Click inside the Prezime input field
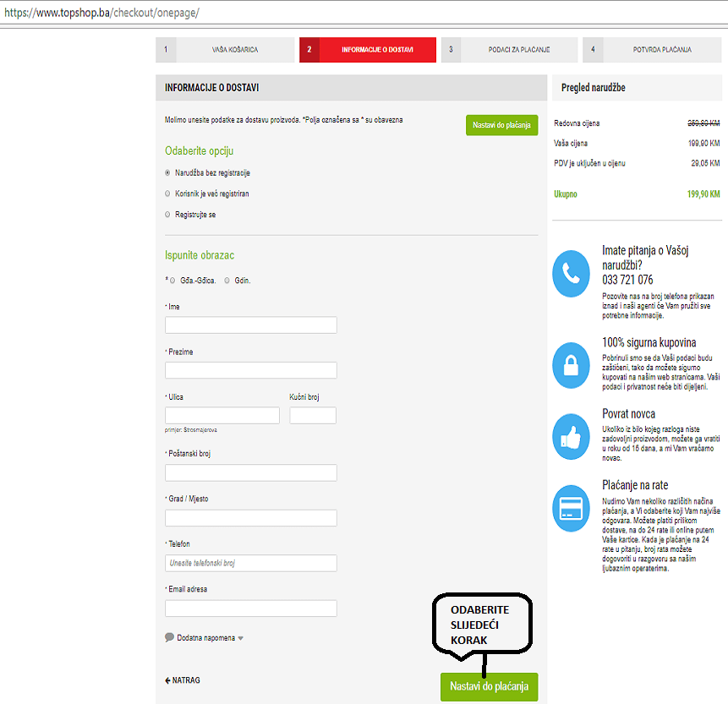 pyautogui.click(x=251, y=370)
